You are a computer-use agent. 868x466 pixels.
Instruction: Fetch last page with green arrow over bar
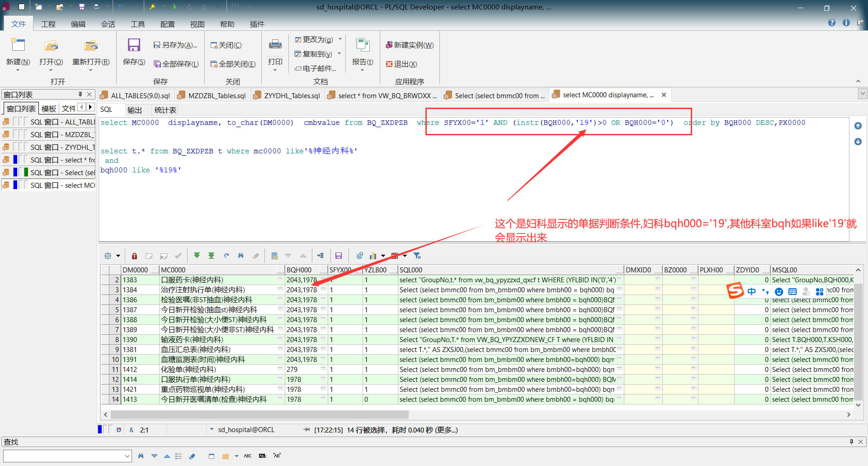point(211,256)
